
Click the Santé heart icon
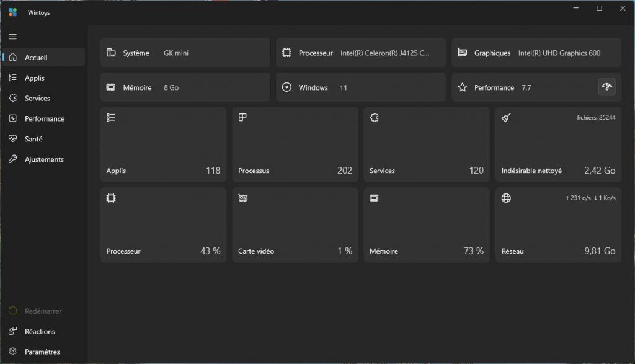point(13,138)
